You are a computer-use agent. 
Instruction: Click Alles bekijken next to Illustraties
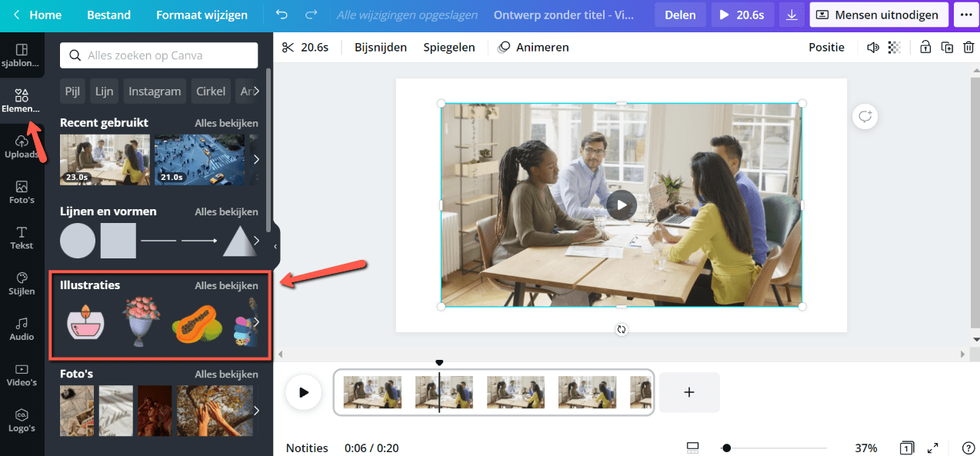226,285
